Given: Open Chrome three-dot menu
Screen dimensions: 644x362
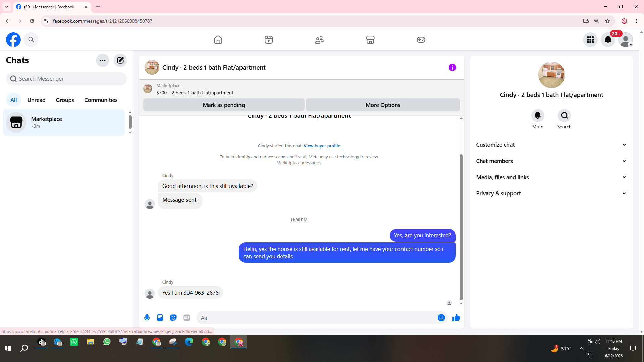Looking at the screenshot, I should [636, 21].
